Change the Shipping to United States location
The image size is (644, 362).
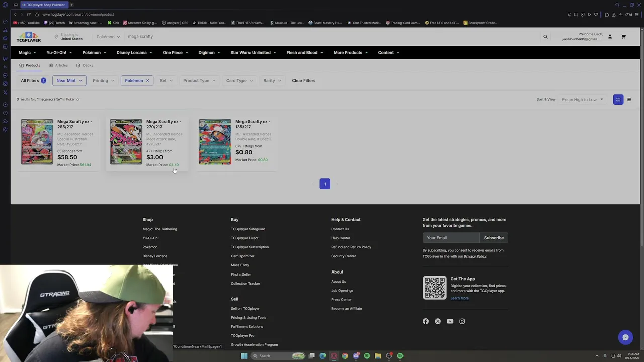coord(68,37)
